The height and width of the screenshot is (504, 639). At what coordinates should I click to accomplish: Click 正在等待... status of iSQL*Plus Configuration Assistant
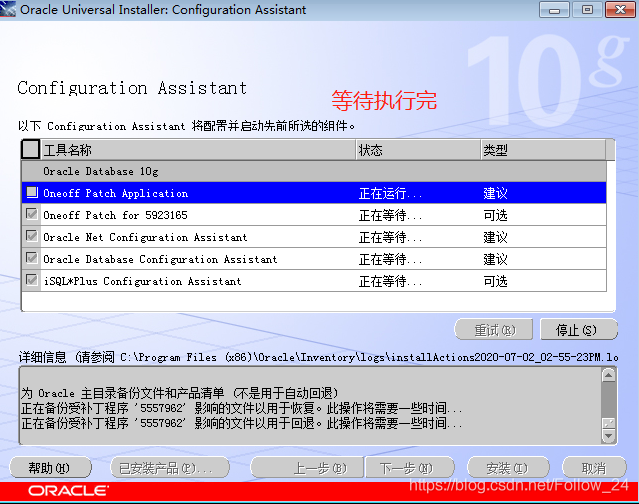pos(390,281)
